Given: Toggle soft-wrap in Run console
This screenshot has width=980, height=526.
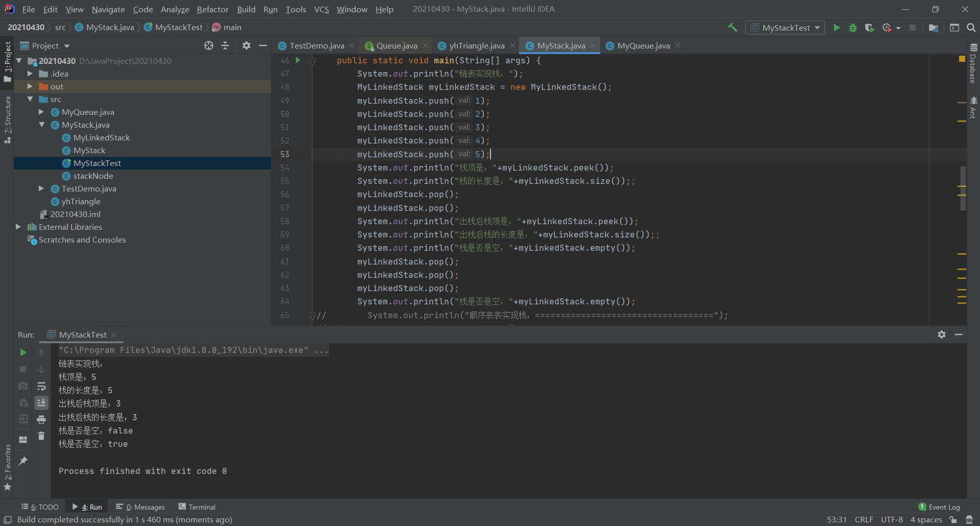Looking at the screenshot, I should point(41,386).
